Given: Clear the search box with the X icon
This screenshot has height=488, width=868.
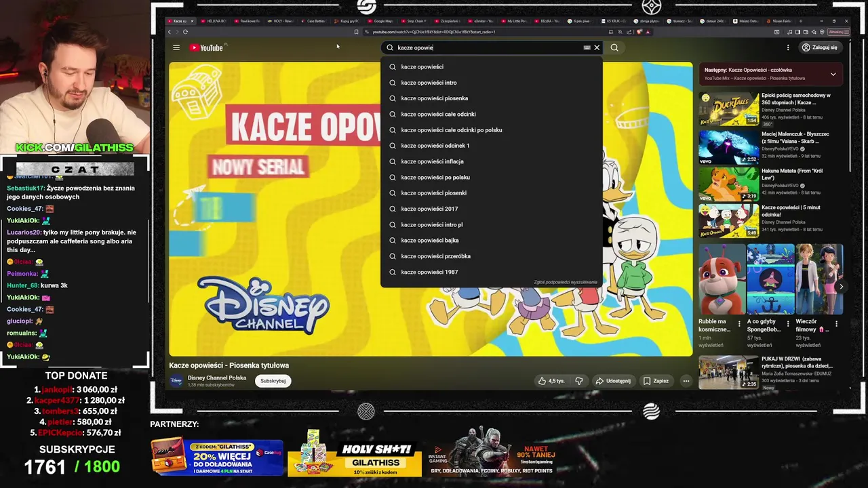Looking at the screenshot, I should [x=597, y=47].
